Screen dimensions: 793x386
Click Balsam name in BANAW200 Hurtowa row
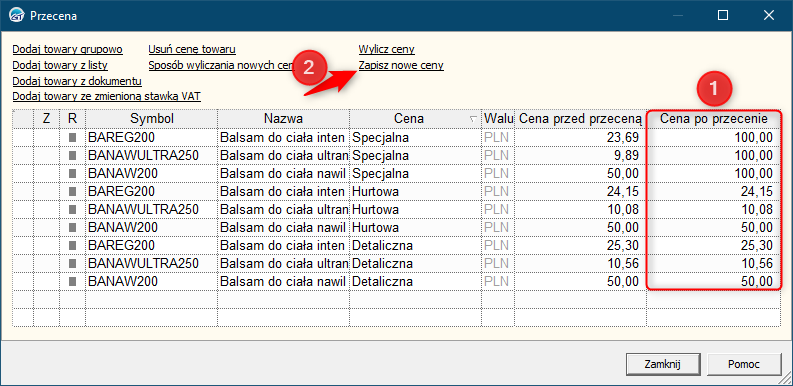pyautogui.click(x=284, y=228)
